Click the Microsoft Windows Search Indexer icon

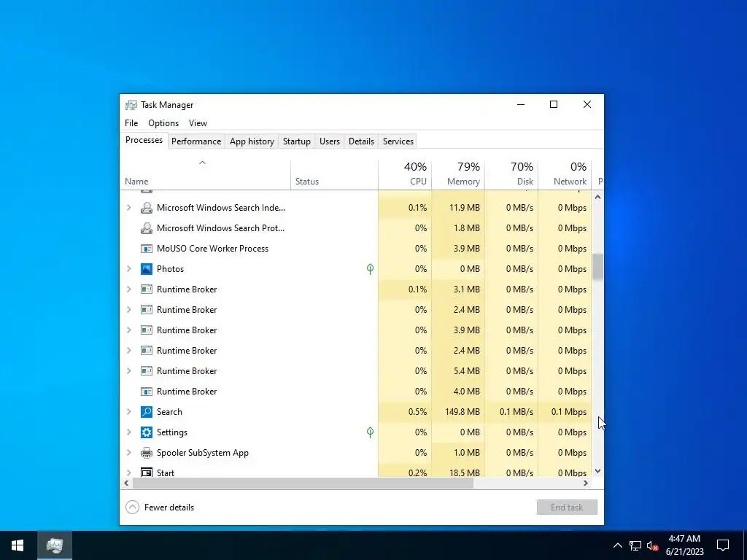click(146, 208)
